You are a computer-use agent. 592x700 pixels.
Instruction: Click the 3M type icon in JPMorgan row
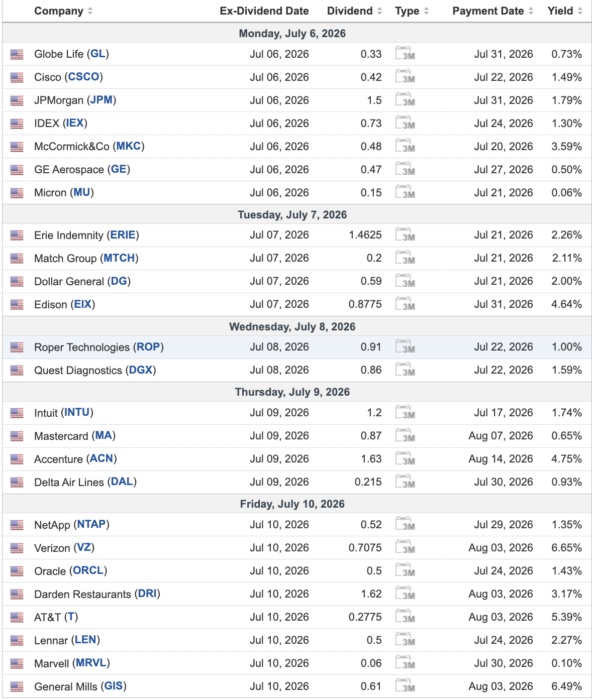405,99
